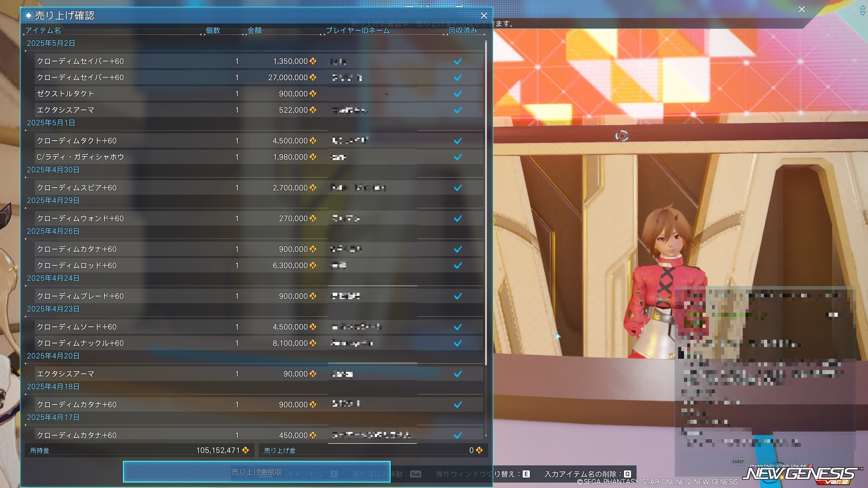Click collected checkmark for クローディムウォンド+60 row
The width and height of the screenshot is (868, 488).
pos(458,218)
